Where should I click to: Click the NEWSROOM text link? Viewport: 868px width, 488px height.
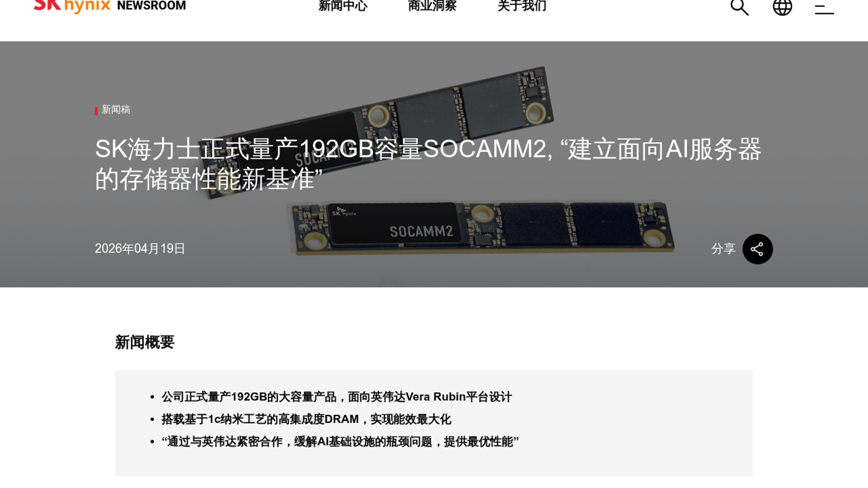click(151, 6)
